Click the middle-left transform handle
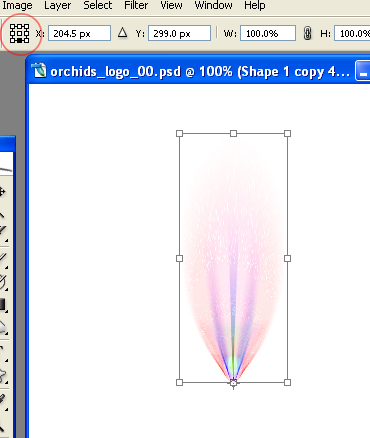 [x=179, y=258]
